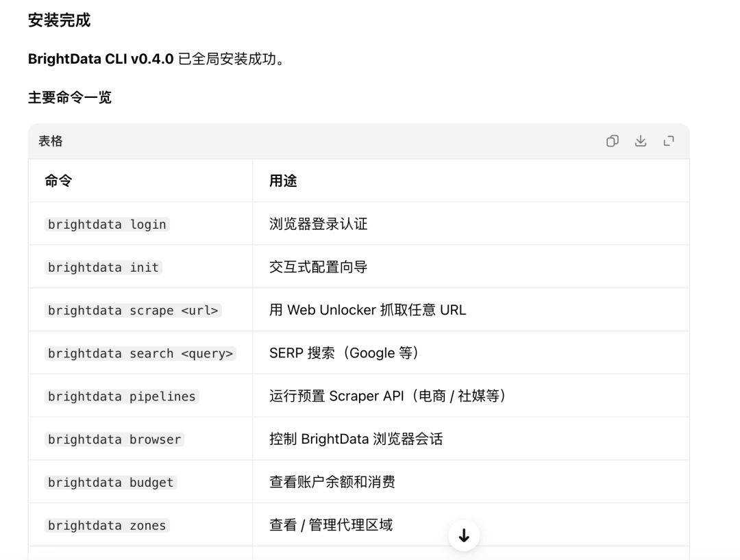Click the "安装完成" heading

pos(59,21)
